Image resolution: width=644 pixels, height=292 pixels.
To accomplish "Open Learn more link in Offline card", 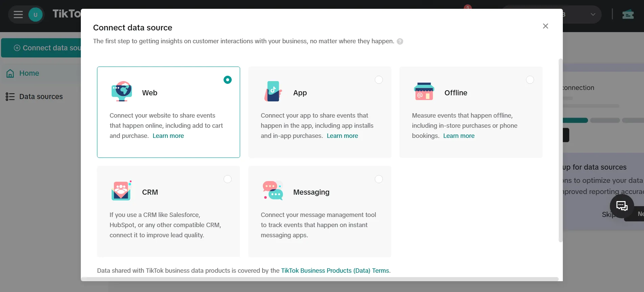I will (x=459, y=136).
